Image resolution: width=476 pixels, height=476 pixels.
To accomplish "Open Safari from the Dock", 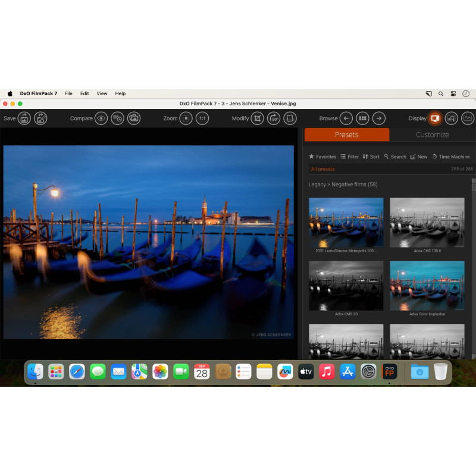I will (x=77, y=372).
